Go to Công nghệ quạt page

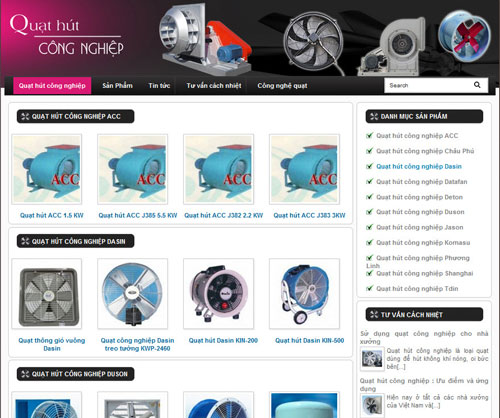click(282, 86)
